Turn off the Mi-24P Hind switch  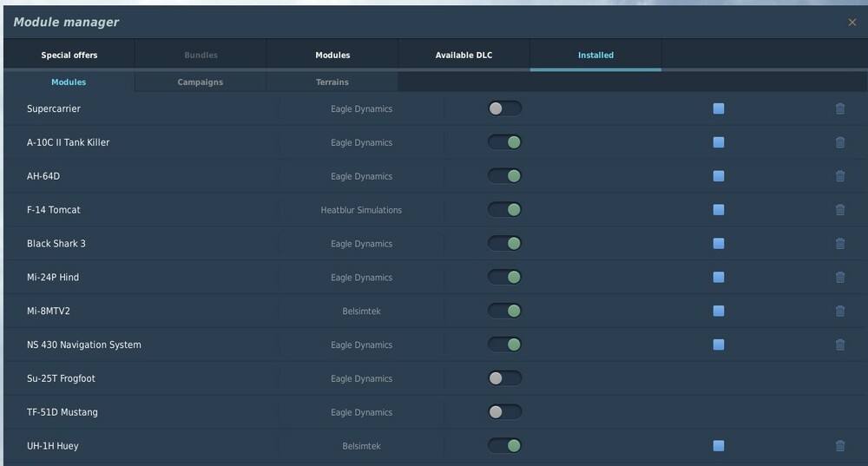(505, 278)
